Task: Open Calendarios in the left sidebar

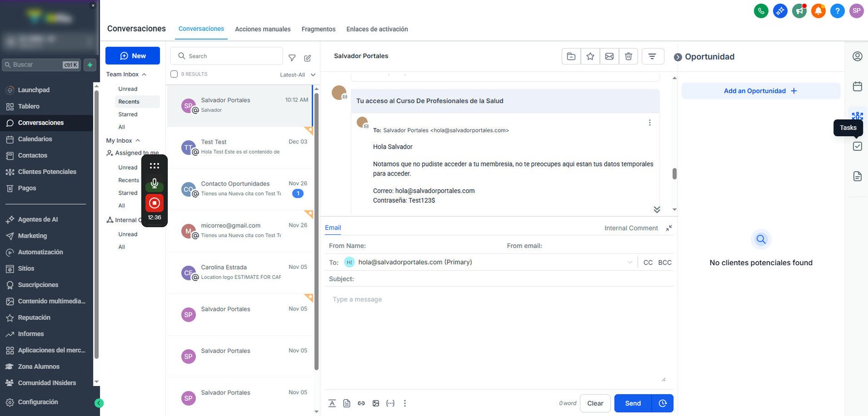Action: [35, 139]
